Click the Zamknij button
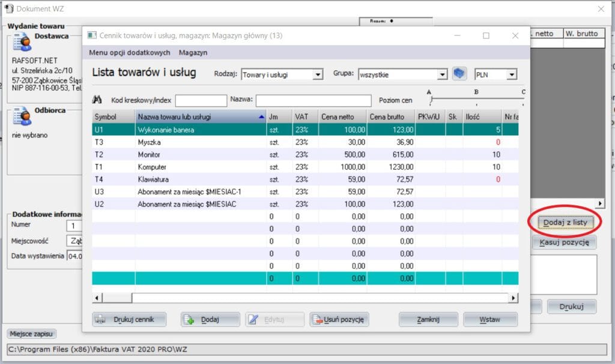 428,320
